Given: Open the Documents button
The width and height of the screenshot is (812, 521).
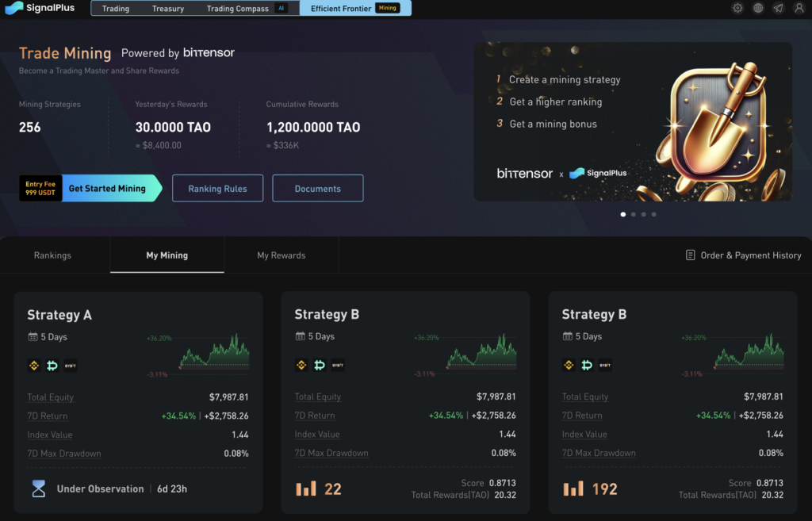Looking at the screenshot, I should click(x=317, y=189).
